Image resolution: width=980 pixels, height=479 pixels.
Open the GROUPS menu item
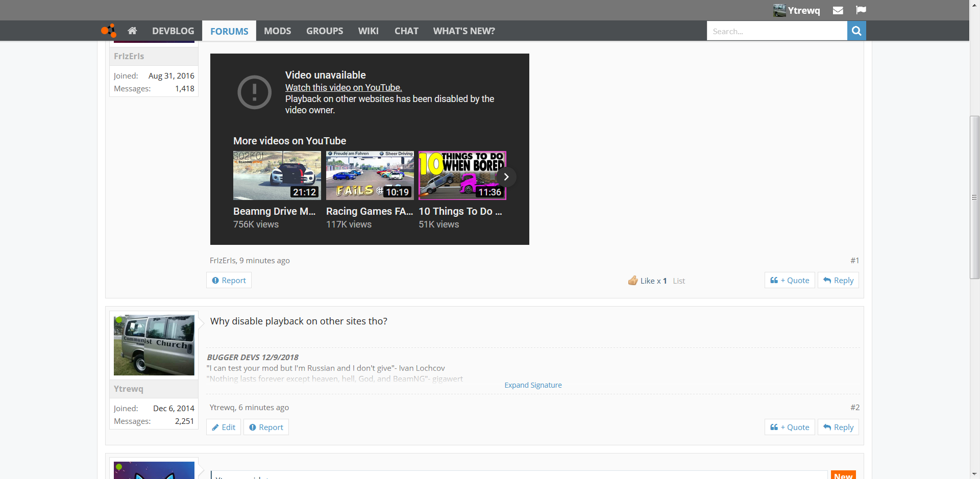[325, 31]
